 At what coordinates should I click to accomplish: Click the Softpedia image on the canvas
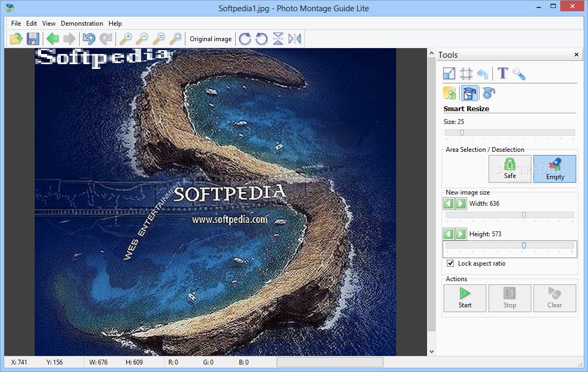(215, 201)
